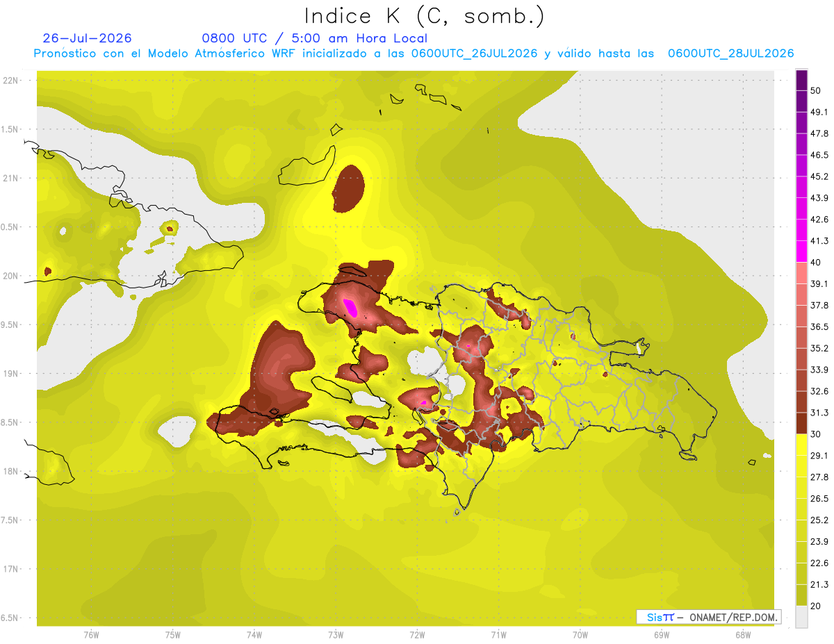Click the legend value '30'
The width and height of the screenshot is (834, 644).
point(816,434)
